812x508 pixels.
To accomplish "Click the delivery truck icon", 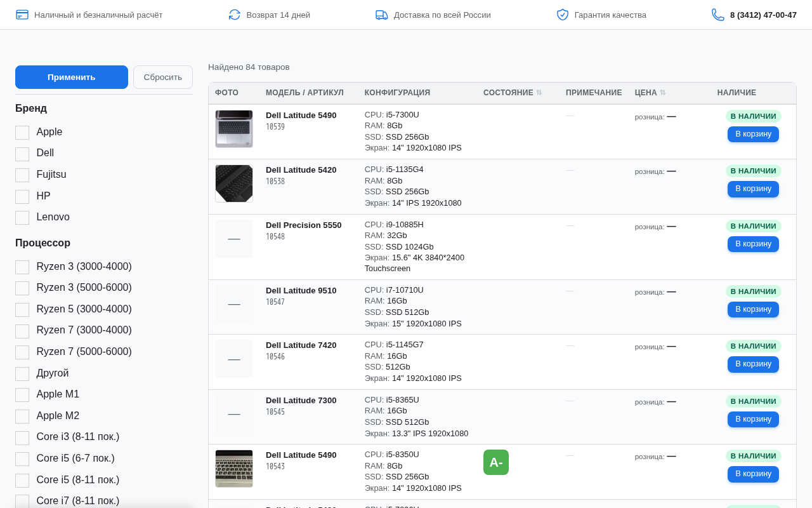I will 382,15.
